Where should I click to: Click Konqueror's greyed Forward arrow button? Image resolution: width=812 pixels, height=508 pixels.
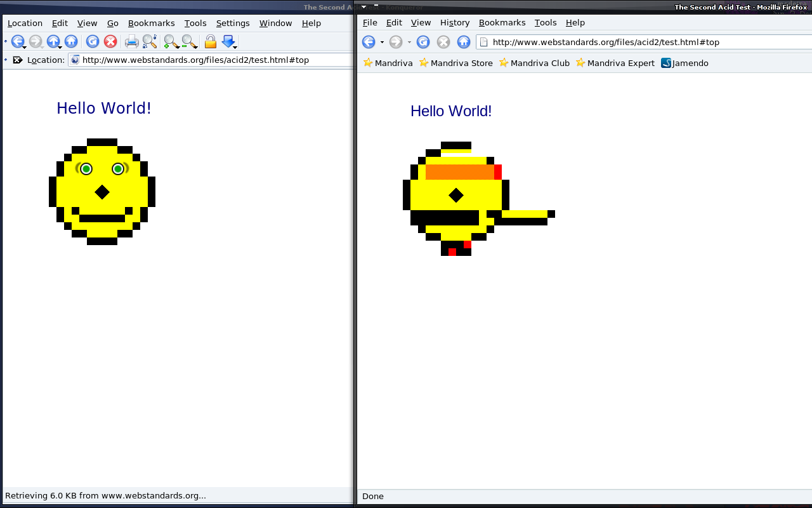click(x=36, y=41)
